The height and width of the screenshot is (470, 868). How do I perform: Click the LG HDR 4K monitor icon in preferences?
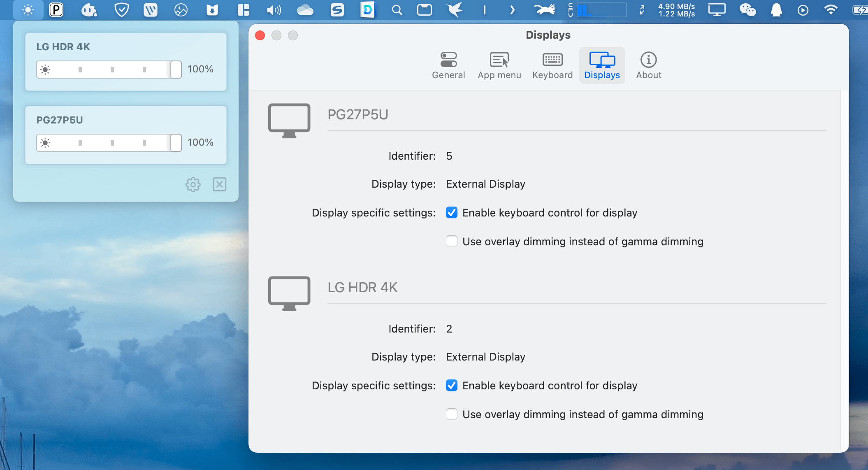click(289, 293)
